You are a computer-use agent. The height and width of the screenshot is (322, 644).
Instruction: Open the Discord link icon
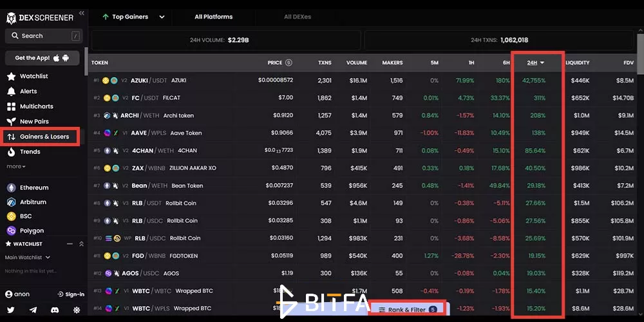pos(55,310)
